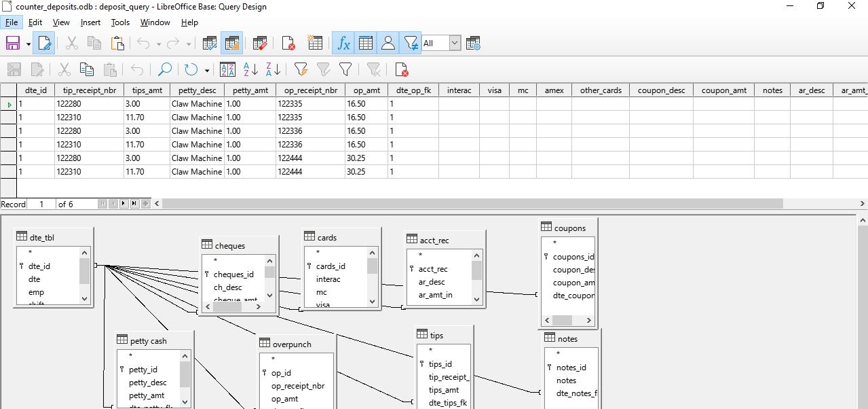Viewport: 868px width, 409px height.
Task: Apply AutoFilter to the records
Action: tap(301, 69)
